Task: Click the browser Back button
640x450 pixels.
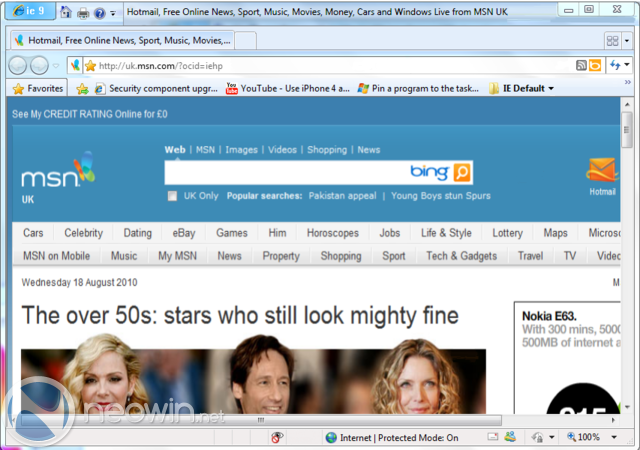Action: [18, 65]
